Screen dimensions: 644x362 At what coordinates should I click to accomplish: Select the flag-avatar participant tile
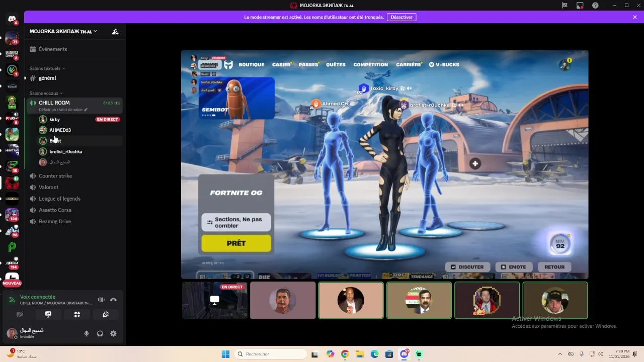[x=419, y=300]
